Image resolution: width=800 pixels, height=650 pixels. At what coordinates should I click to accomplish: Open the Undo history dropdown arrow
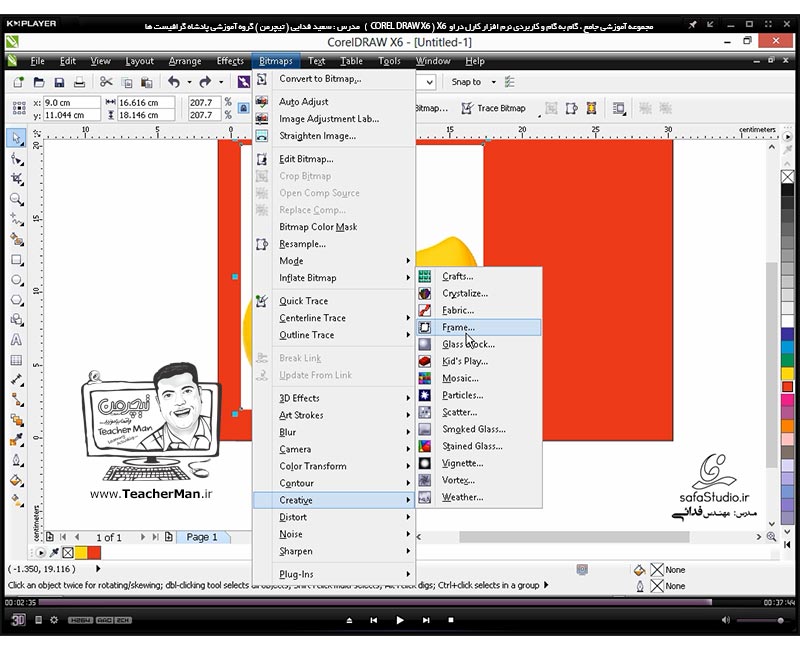(189, 82)
